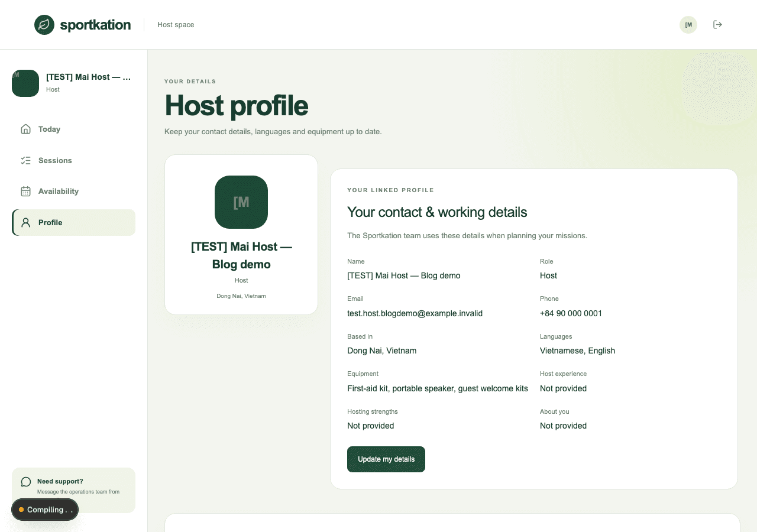Click Not provided under Hosting strengths
This screenshot has height=532, width=757.
click(x=370, y=426)
